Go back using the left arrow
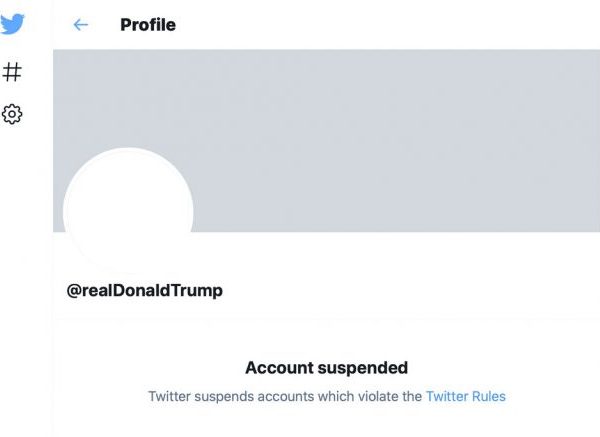Image resolution: width=600 pixels, height=437 pixels. 81,25
